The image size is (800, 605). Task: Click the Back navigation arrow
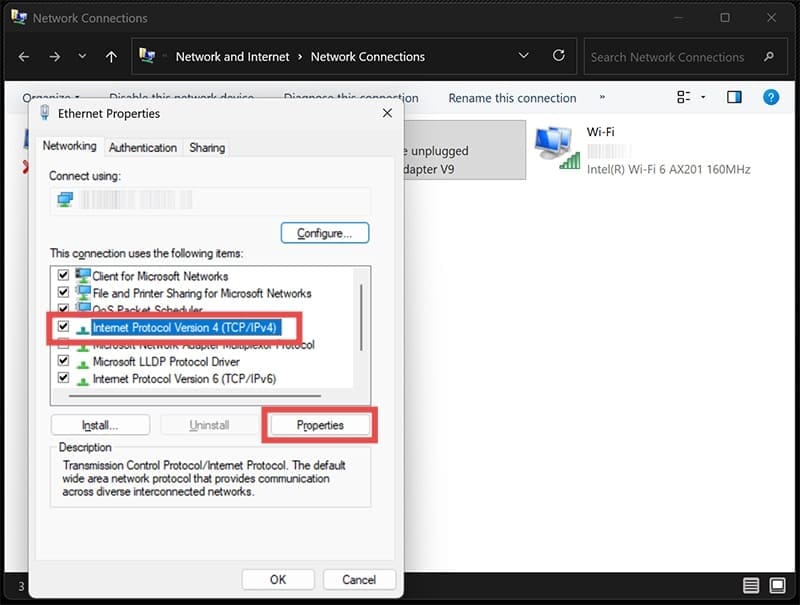pos(24,57)
